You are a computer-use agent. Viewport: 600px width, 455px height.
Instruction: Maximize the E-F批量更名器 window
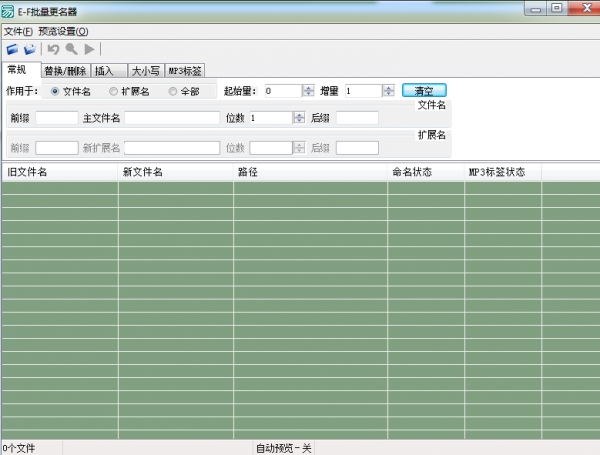(x=557, y=8)
